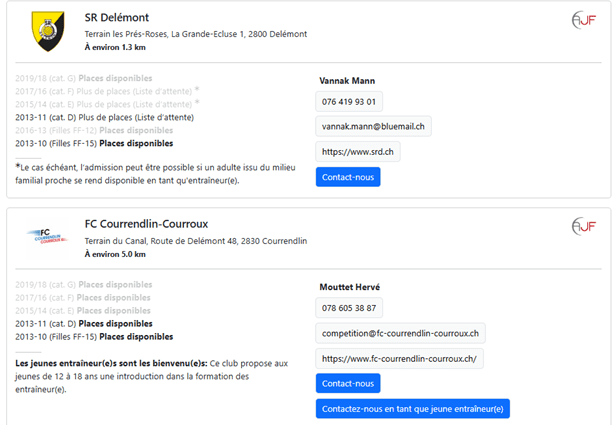Viewport: 613px width, 425px height.
Task: Click SR Delémont 2013-10 (Filles FF-15) row
Action: pyautogui.click(x=94, y=143)
